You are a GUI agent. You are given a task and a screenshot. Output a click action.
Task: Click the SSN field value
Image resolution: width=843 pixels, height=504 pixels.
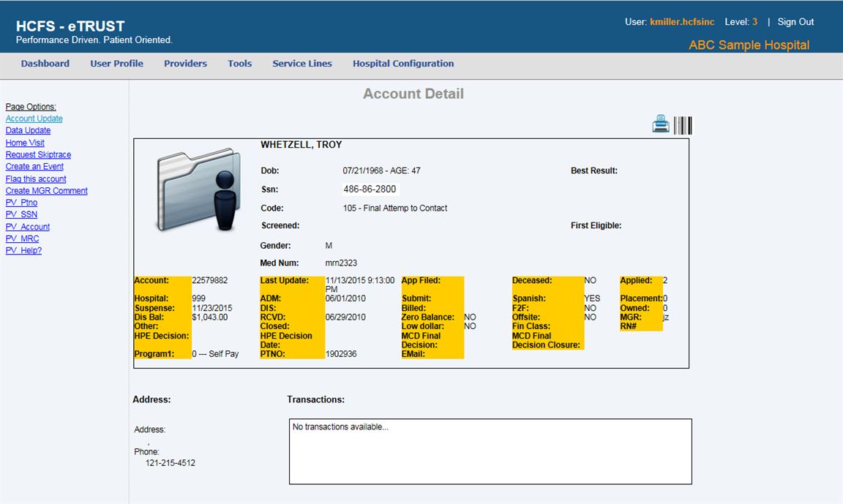(370, 189)
